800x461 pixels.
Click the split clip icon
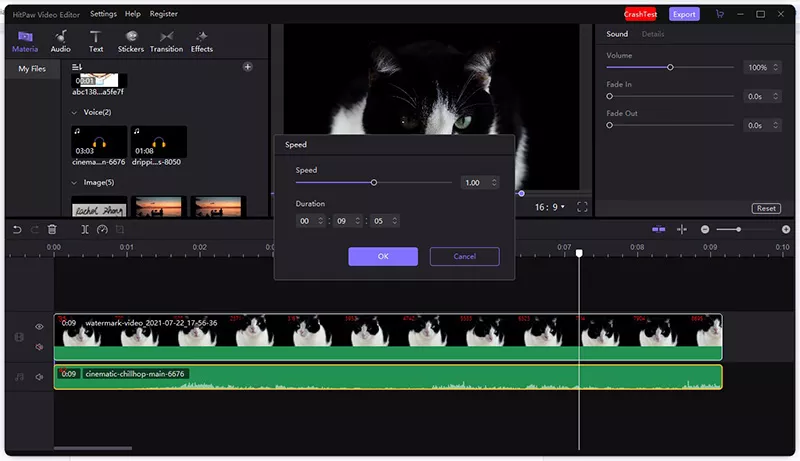[x=85, y=229]
